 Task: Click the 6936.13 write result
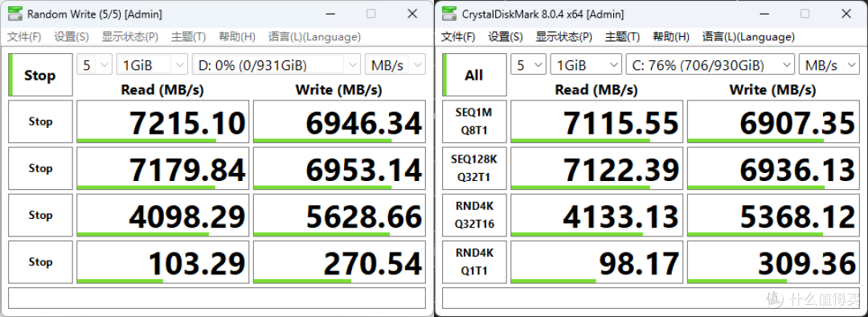pos(773,168)
